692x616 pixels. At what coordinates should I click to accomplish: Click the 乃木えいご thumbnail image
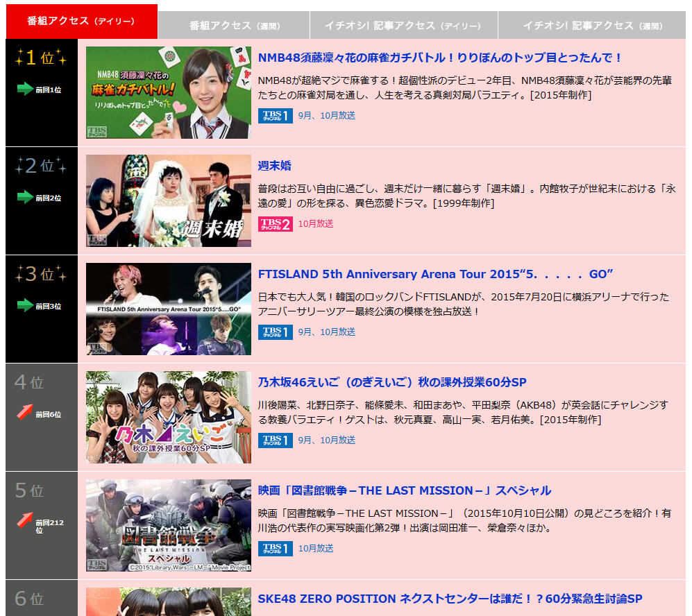[x=169, y=417]
